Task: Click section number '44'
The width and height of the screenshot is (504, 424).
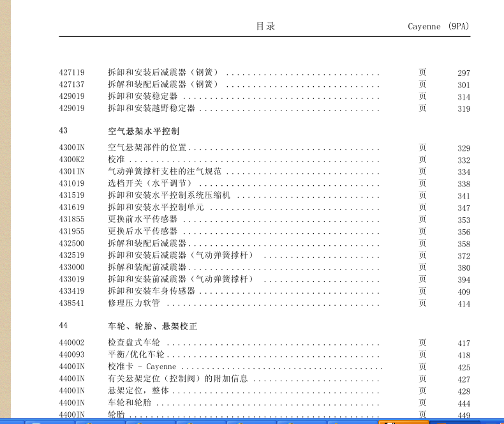Action: (x=63, y=326)
